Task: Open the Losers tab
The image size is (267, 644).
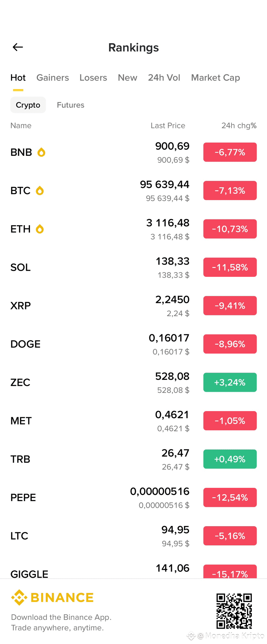Action: pyautogui.click(x=93, y=78)
